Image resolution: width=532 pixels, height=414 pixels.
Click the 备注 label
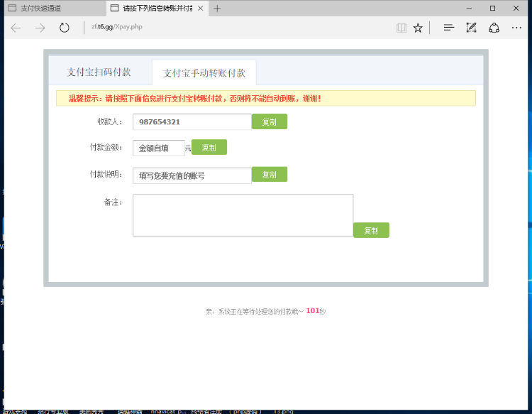tap(113, 202)
